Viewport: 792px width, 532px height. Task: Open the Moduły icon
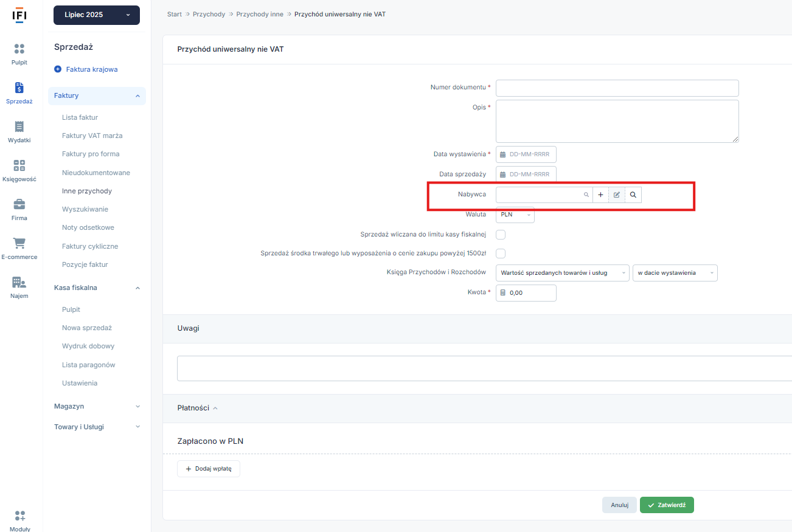tap(19, 516)
